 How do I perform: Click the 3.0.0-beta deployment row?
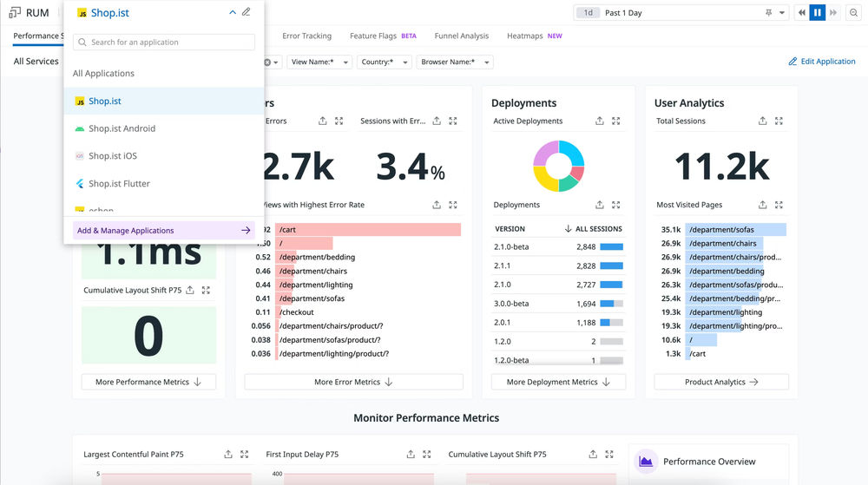[558, 304]
